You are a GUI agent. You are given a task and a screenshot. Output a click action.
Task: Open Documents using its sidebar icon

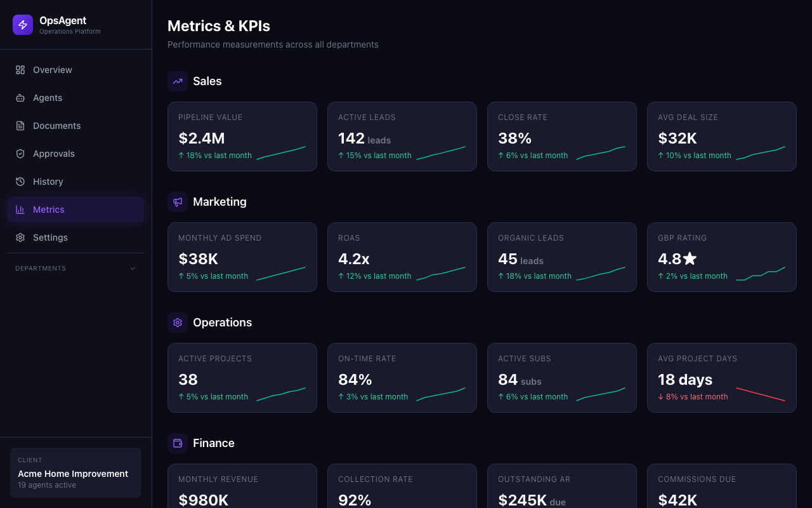coord(20,126)
